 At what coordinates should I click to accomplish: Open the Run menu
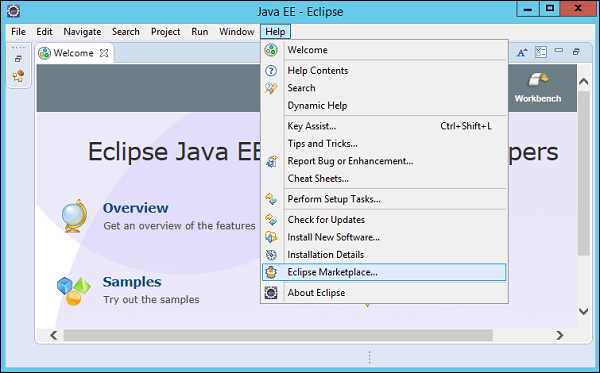click(x=200, y=32)
